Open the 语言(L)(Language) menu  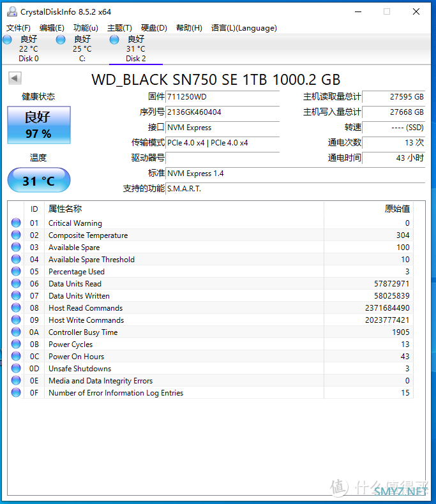[x=244, y=28]
